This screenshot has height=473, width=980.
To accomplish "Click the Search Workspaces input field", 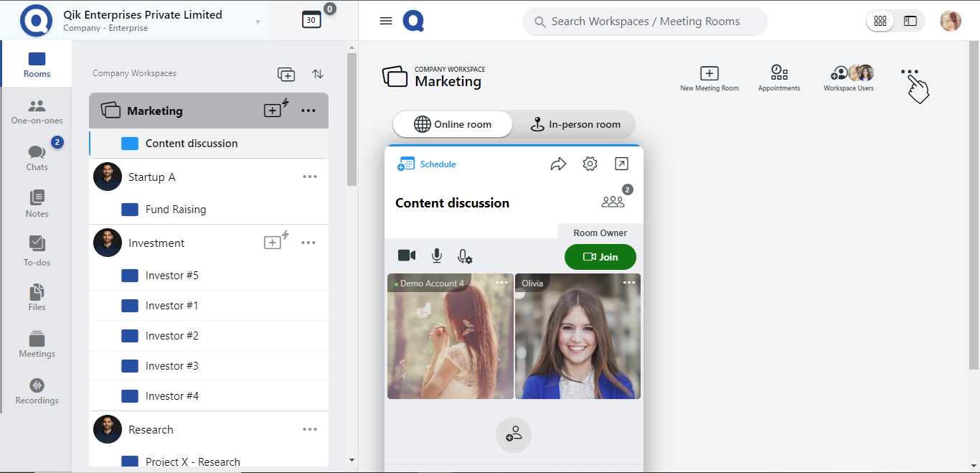I will click(x=645, y=22).
